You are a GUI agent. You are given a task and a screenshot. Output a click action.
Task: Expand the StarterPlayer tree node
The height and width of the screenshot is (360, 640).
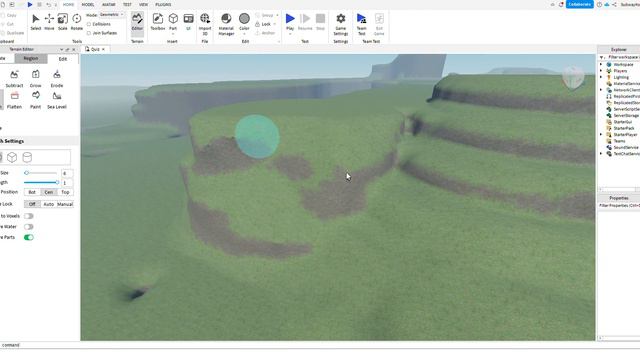[x=601, y=134]
